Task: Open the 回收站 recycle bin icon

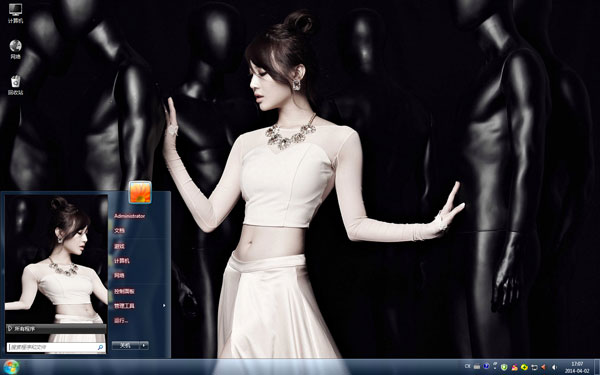Action: click(15, 85)
